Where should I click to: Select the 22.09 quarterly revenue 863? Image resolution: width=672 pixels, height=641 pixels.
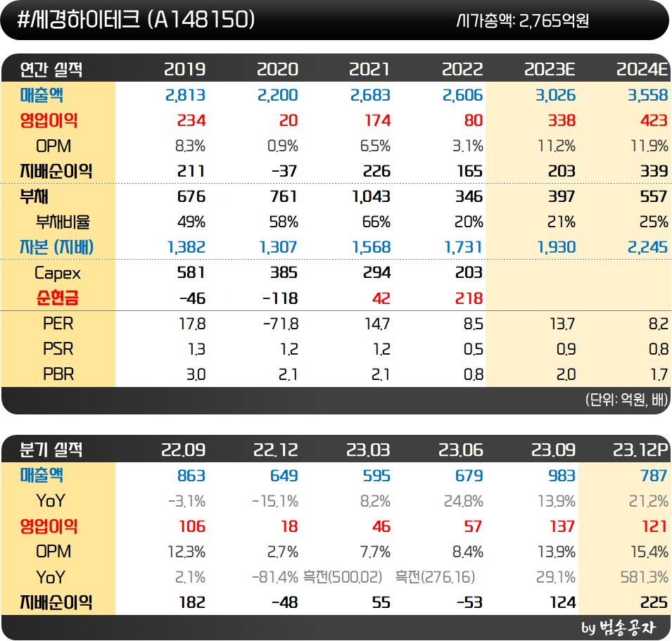click(191, 476)
